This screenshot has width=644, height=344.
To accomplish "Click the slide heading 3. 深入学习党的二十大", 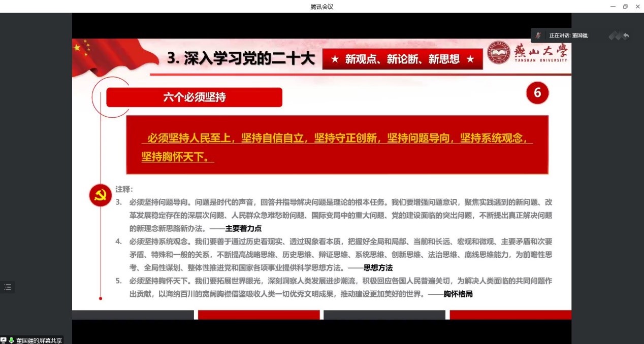I will (241, 59).
